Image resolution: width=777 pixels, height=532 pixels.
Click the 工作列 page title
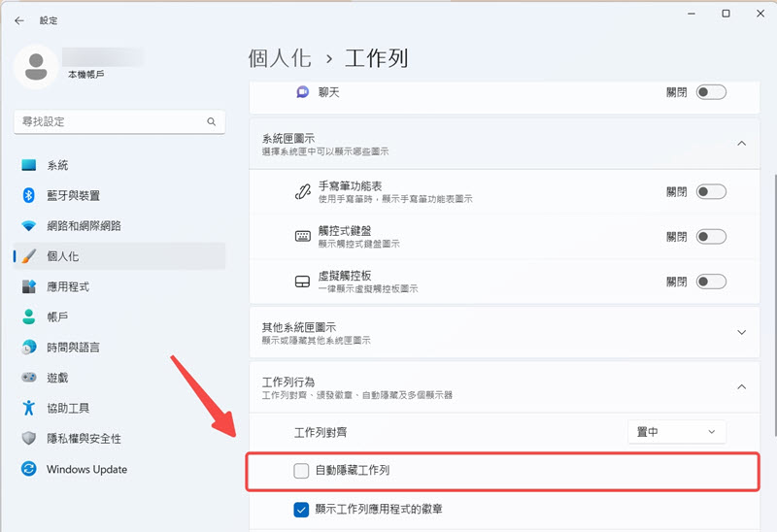(x=377, y=58)
